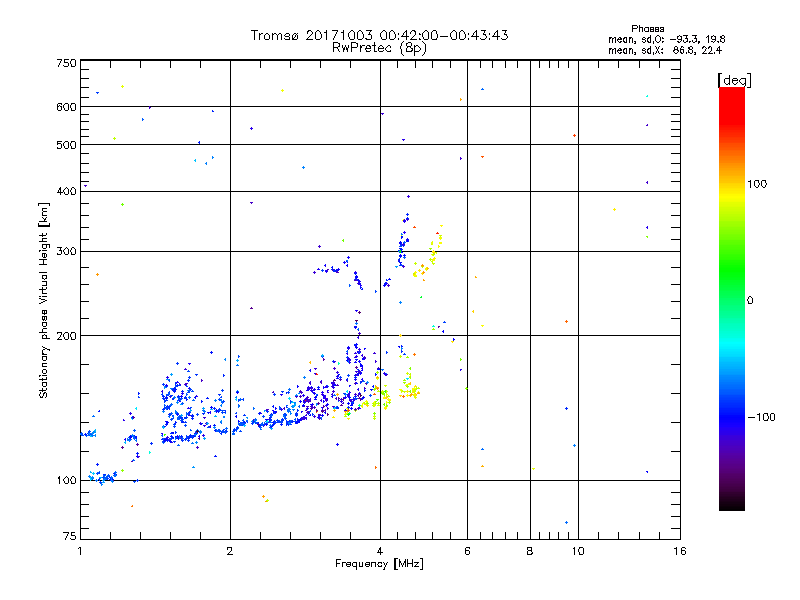Click the 'Frequency [MHz]' axis label
The height and width of the screenshot is (600, 800).
pos(379,564)
